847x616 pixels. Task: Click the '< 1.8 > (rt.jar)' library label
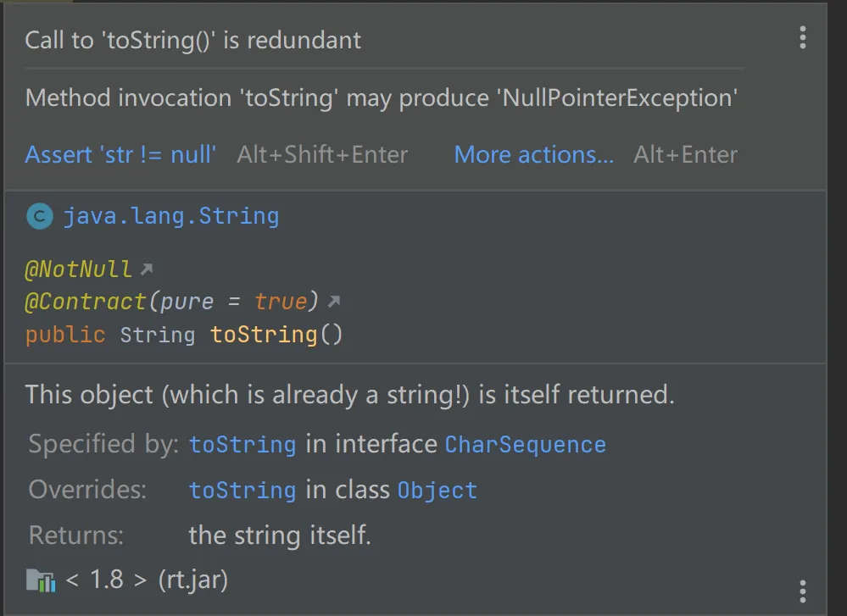tap(147, 580)
